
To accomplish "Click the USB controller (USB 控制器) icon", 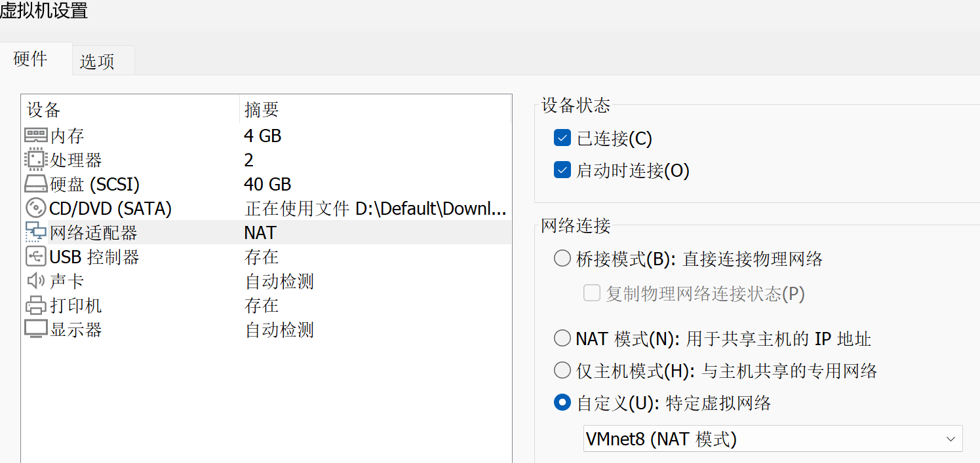I will [x=36, y=257].
